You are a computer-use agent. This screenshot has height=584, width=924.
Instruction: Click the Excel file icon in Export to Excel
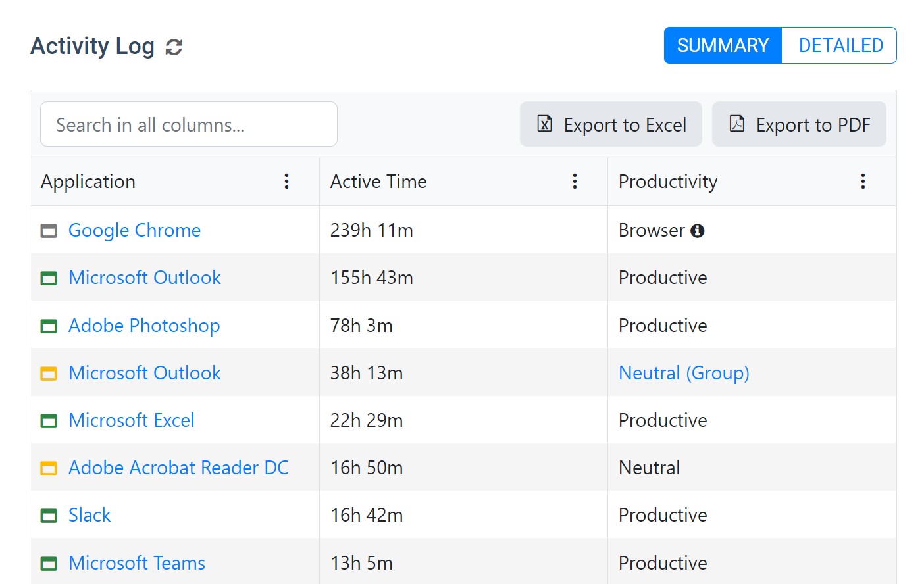click(x=545, y=124)
